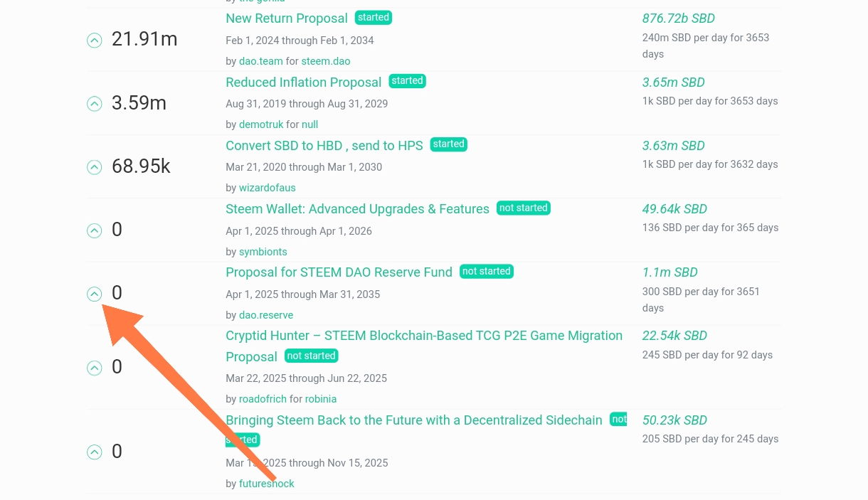Open Proposal for STEEM DAO Reserve Fund
This screenshot has height=500, width=868.
coord(339,272)
